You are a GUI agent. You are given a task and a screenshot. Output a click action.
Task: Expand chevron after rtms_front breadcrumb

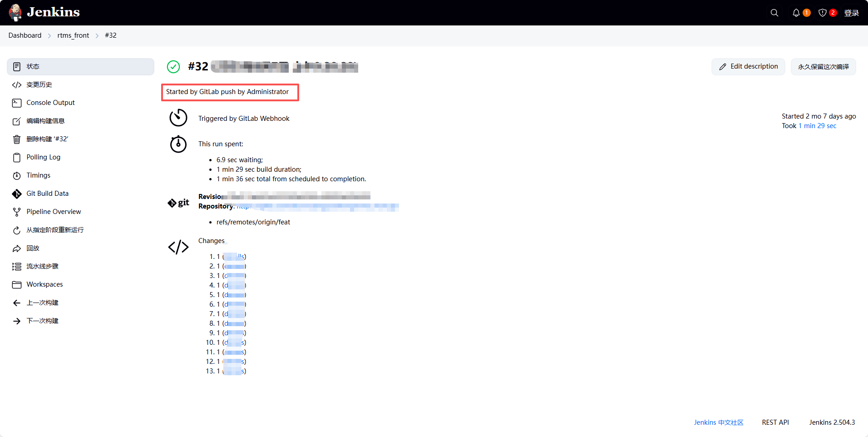point(97,36)
